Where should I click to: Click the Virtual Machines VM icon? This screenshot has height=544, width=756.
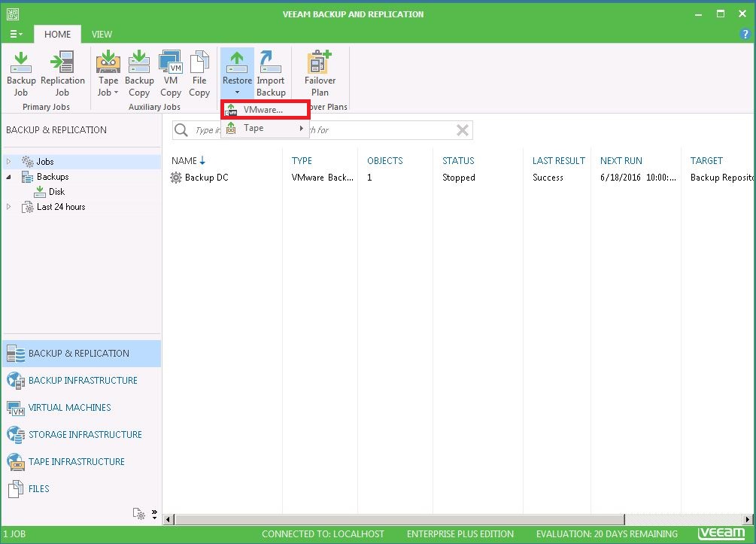pyautogui.click(x=16, y=408)
